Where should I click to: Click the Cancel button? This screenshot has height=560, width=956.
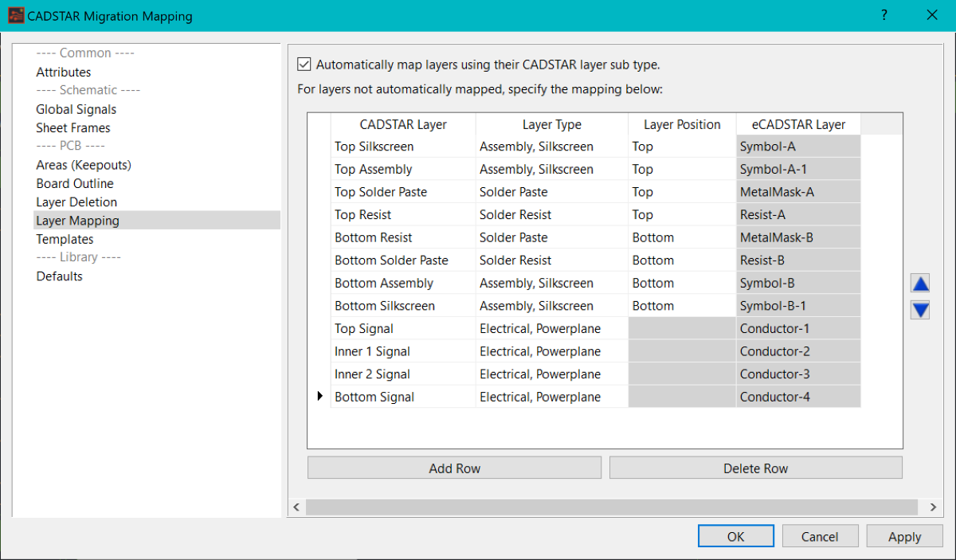pos(820,536)
